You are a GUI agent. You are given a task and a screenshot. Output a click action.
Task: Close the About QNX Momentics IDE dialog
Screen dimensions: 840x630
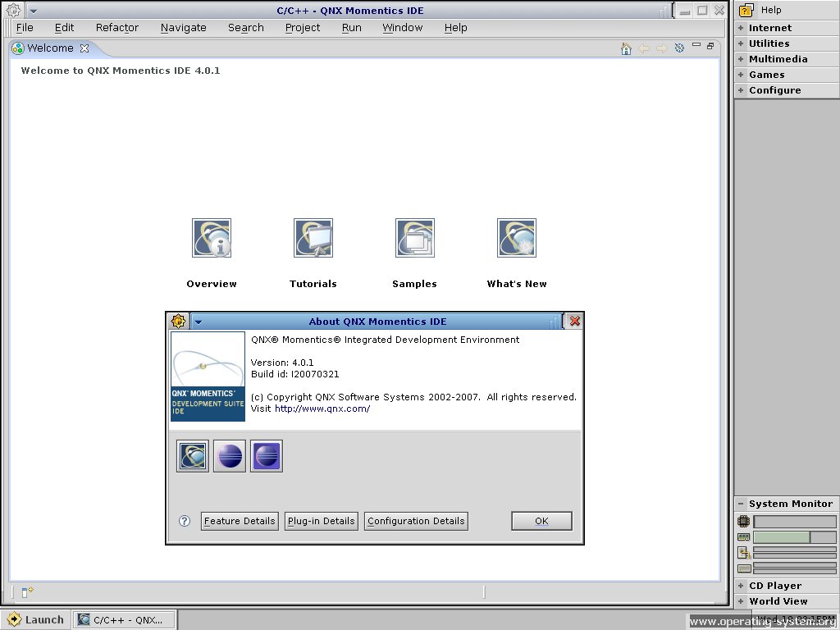coord(575,321)
